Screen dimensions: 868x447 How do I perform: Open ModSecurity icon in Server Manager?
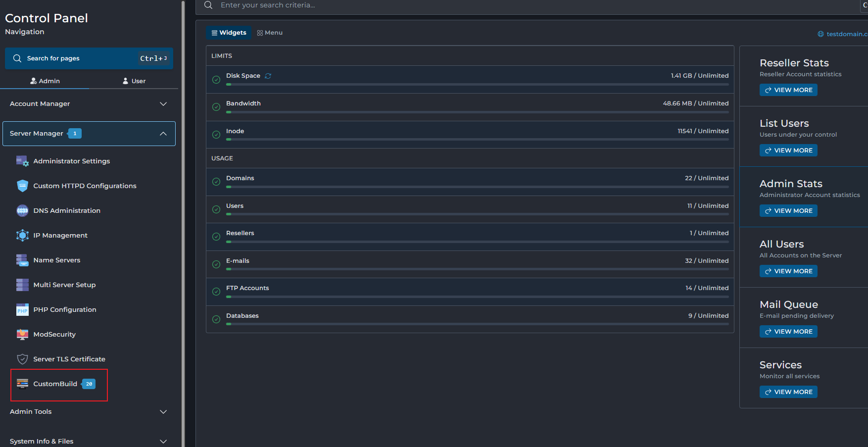pyautogui.click(x=22, y=335)
